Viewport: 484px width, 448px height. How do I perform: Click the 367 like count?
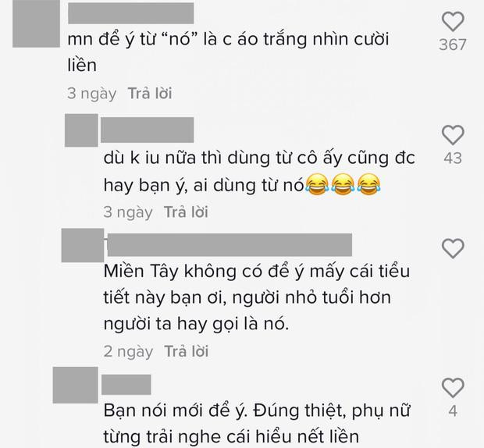tap(453, 44)
